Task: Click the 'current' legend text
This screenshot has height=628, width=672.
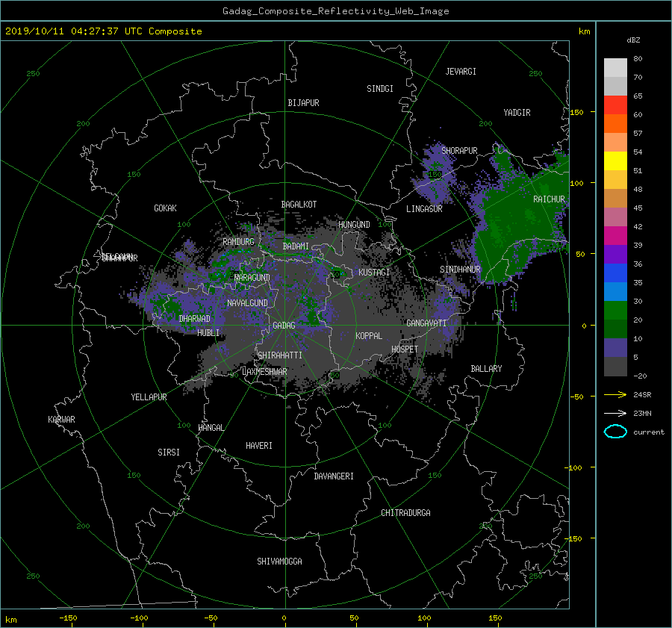Action: [x=648, y=432]
